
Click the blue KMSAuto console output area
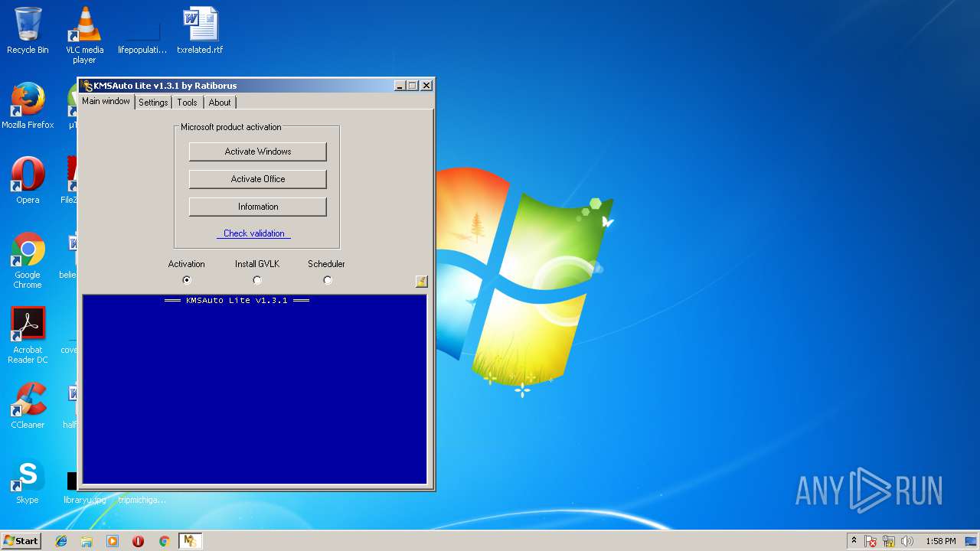coord(254,389)
